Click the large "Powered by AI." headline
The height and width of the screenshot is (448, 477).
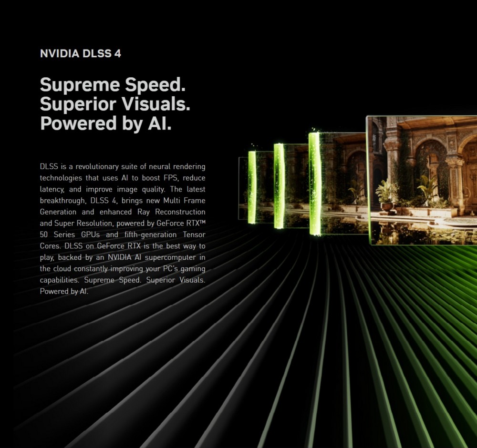(x=105, y=123)
